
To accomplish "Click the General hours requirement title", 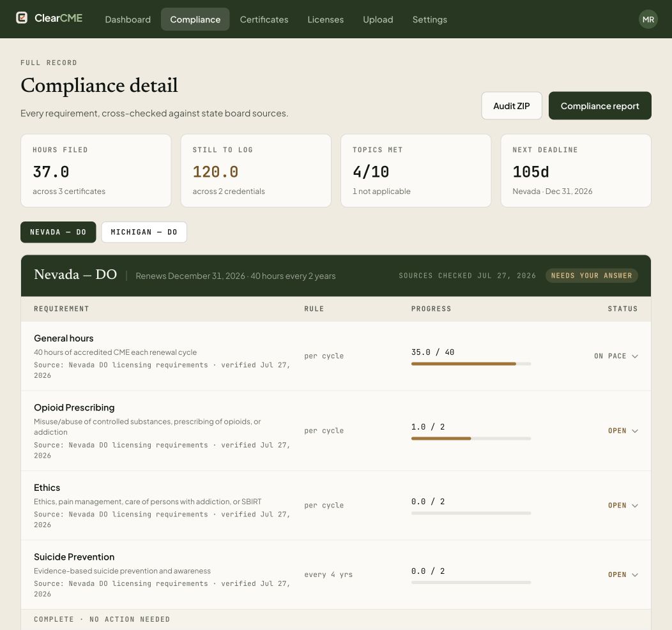I will pos(63,338).
